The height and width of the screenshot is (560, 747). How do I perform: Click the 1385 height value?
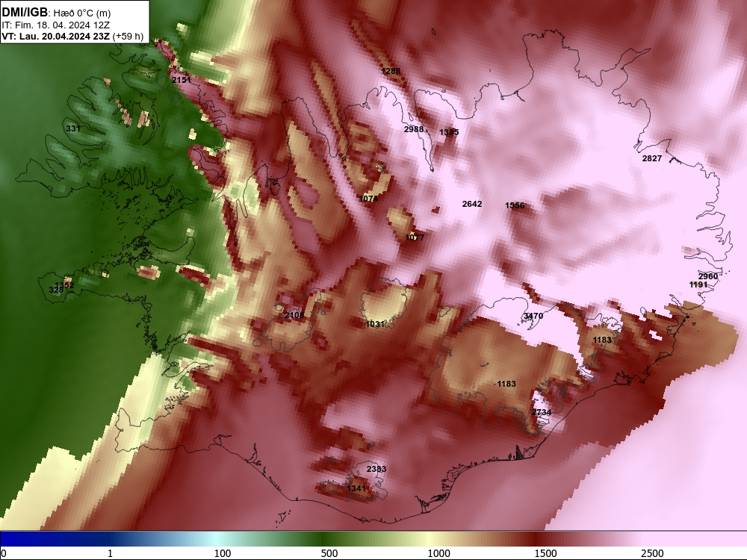449,132
